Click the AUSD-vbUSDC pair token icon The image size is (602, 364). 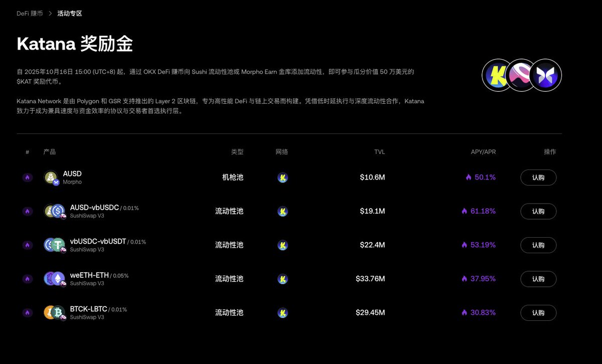click(x=55, y=211)
